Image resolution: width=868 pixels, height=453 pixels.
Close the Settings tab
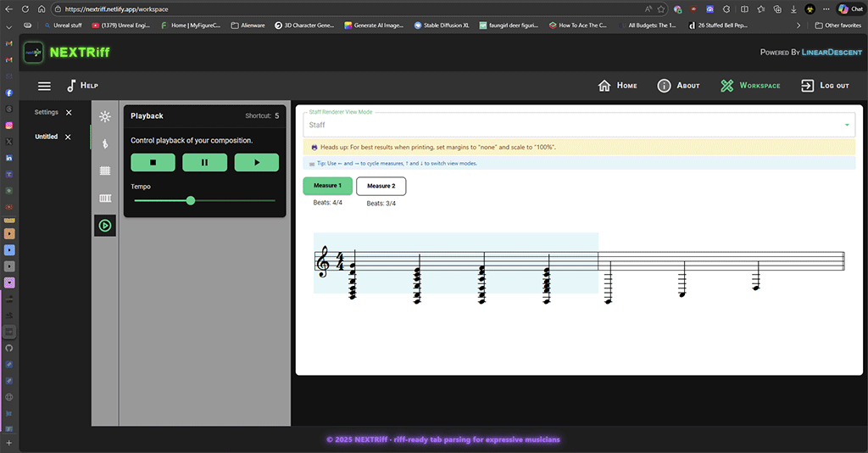[x=69, y=112]
